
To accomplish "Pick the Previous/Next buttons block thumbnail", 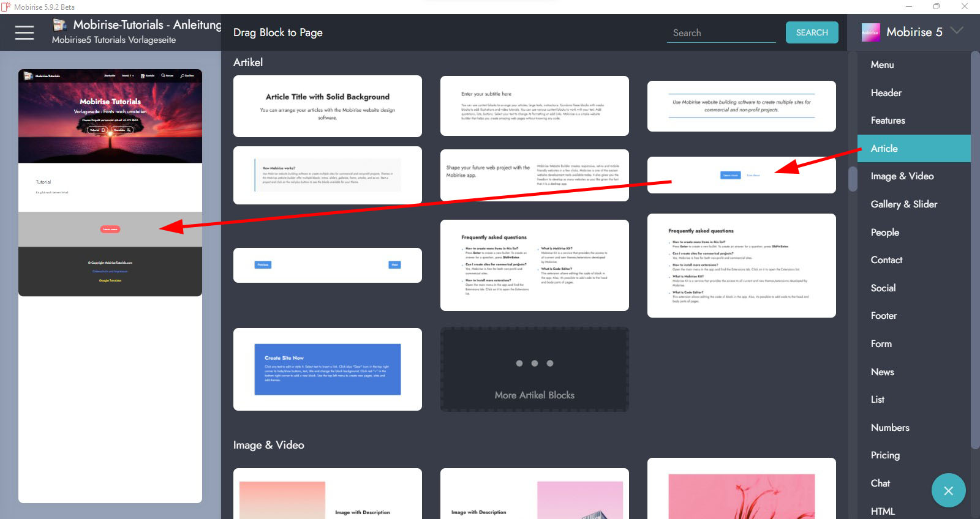I will (328, 265).
